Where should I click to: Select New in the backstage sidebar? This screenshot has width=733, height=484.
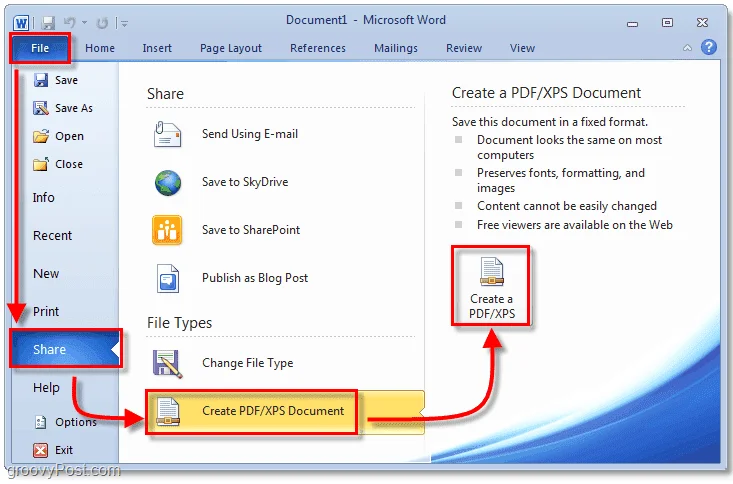pyautogui.click(x=46, y=274)
